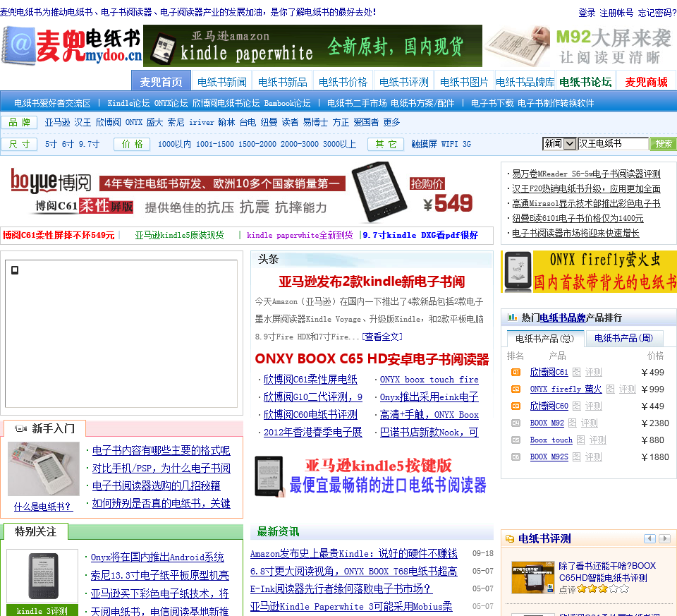Click the coin icon beside the 电纸书评测 heading
This screenshot has height=616, width=677.
click(x=510, y=538)
